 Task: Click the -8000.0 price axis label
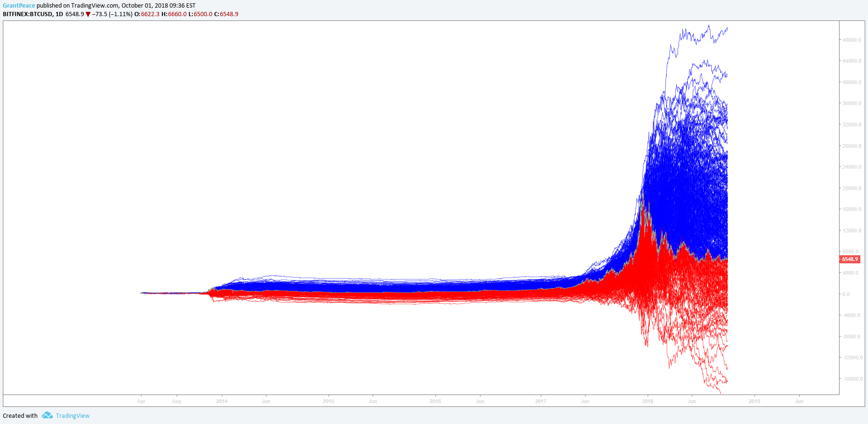pos(851,337)
